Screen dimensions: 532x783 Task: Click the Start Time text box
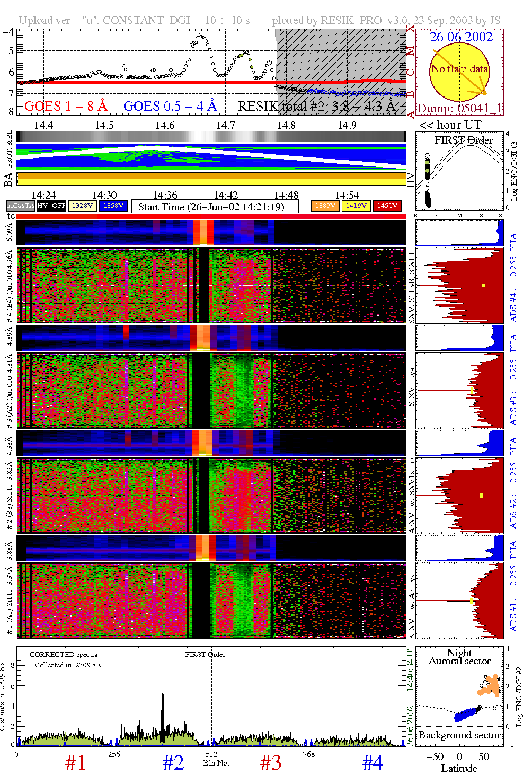click(x=215, y=207)
